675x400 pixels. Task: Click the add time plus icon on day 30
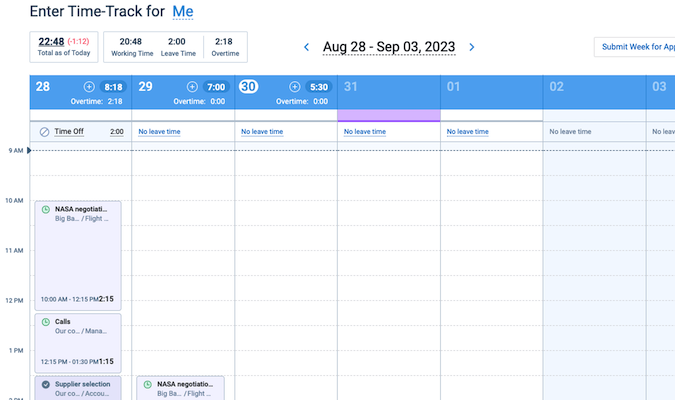tap(294, 87)
